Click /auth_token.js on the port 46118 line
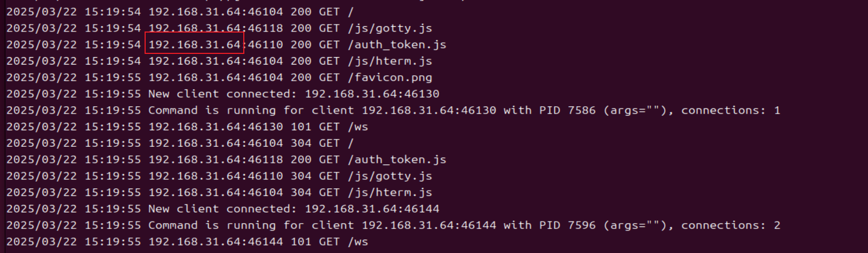 click(397, 160)
